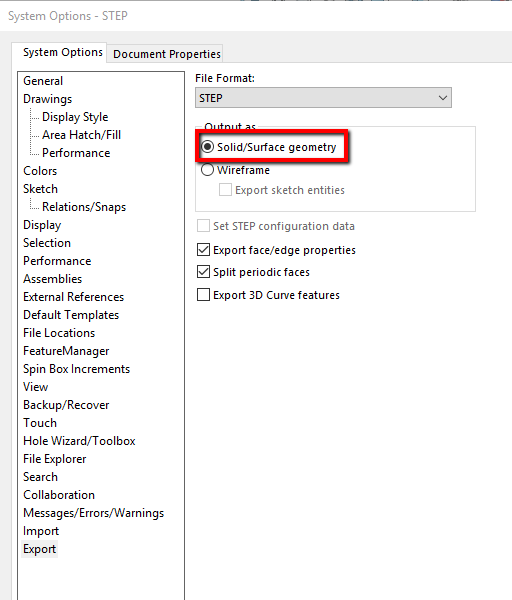
Task: Open the Document Properties tab
Action: click(x=167, y=54)
